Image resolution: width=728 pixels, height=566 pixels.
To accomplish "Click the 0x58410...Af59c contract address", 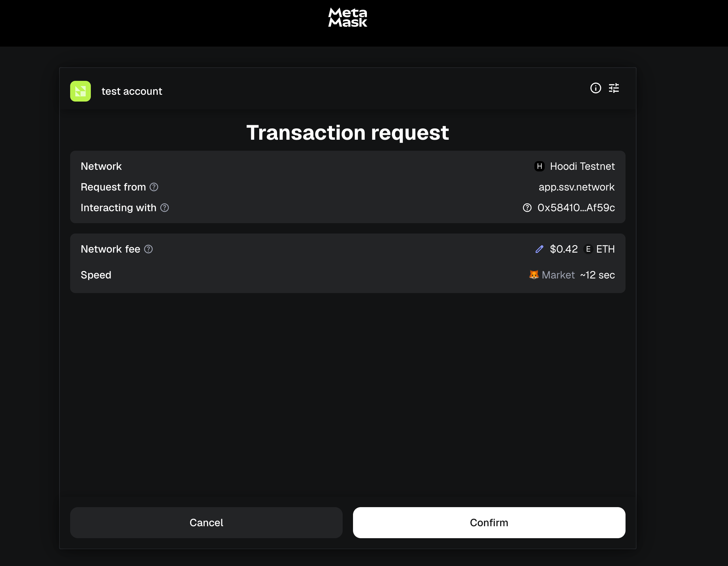I will coord(576,208).
